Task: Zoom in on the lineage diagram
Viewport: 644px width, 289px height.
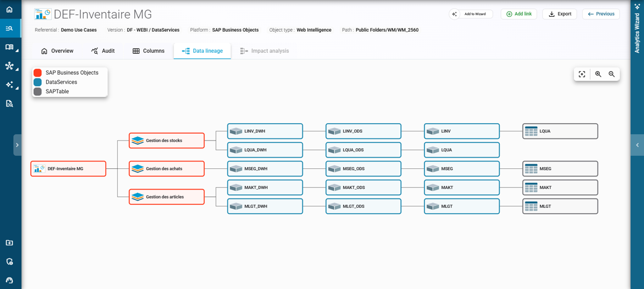Action: [598, 74]
